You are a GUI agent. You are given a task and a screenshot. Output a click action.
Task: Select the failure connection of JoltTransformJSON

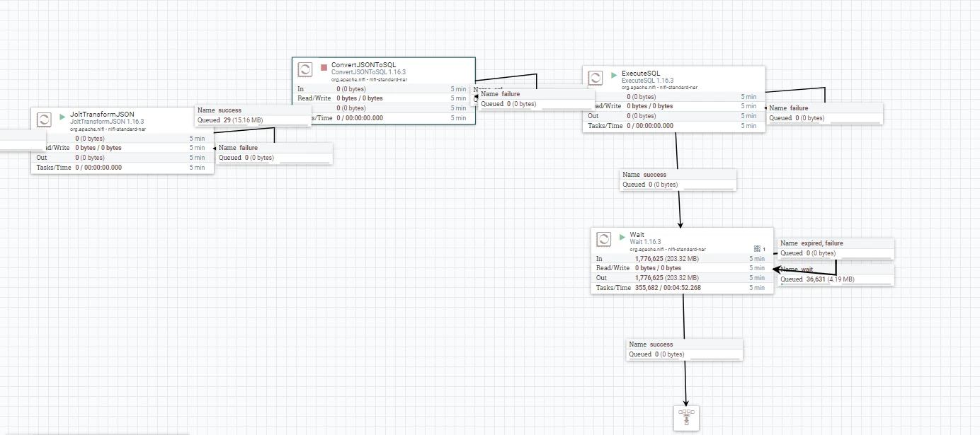[274, 153]
